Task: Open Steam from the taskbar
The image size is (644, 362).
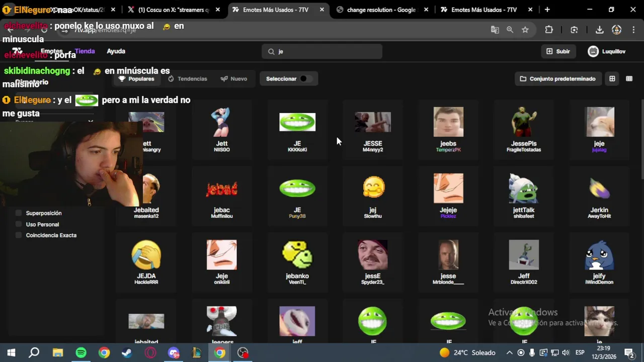Action: tap(127, 352)
